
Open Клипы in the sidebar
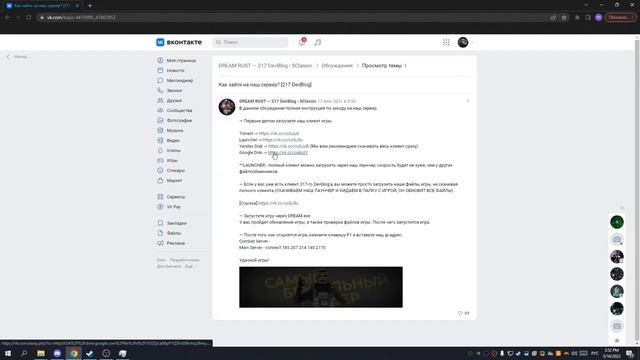[x=173, y=150]
